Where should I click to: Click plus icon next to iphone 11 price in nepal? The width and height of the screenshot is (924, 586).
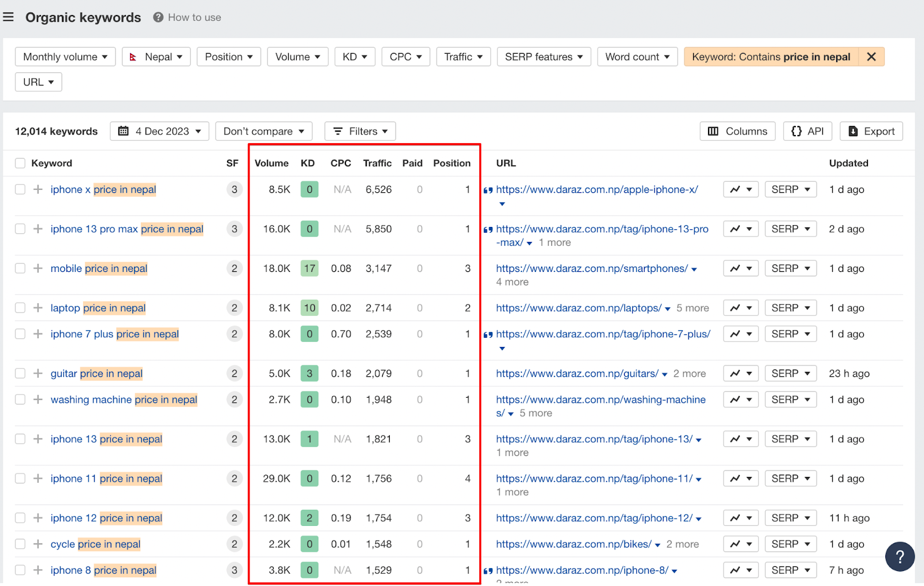(38, 479)
